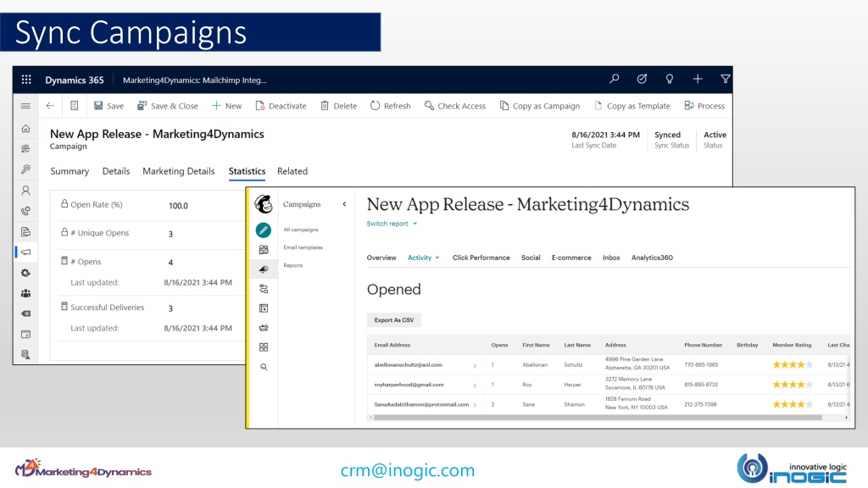868x488 pixels.
Task: Open the E-commerce tab in Mailchimp report
Action: click(x=571, y=258)
